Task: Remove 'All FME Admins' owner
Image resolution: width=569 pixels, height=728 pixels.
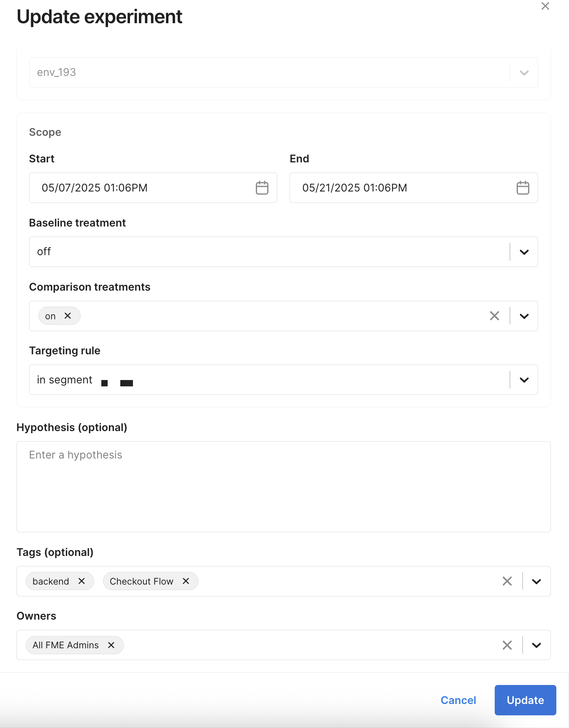Action: (x=111, y=645)
